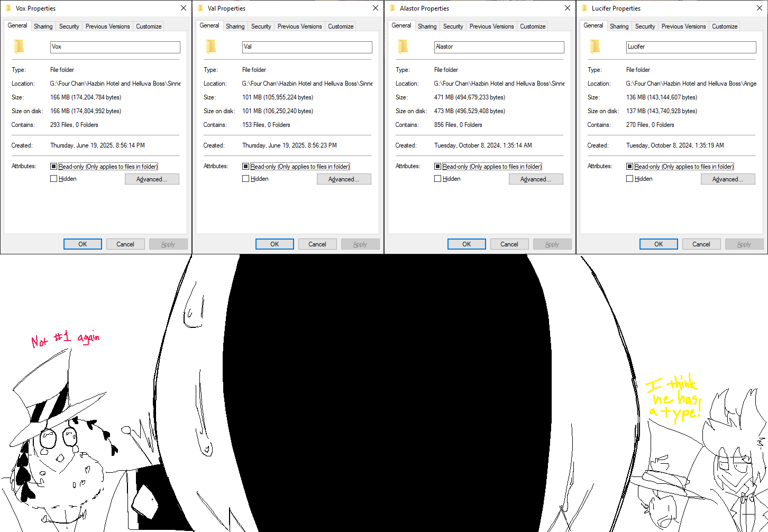The height and width of the screenshot is (532, 768).
Task: Click the folder icon in Alastor Properties
Action: point(403,47)
